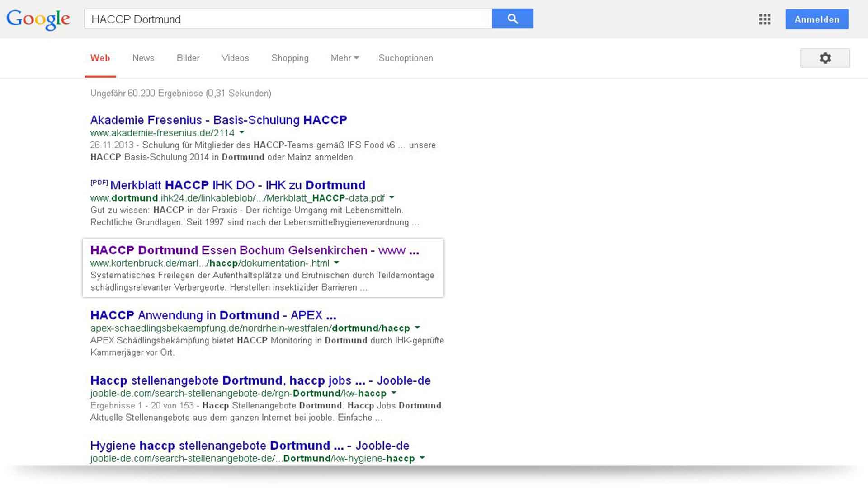Screen dimensions: 868x488
Task: Click the blue search magnifier button
Action: coord(512,19)
